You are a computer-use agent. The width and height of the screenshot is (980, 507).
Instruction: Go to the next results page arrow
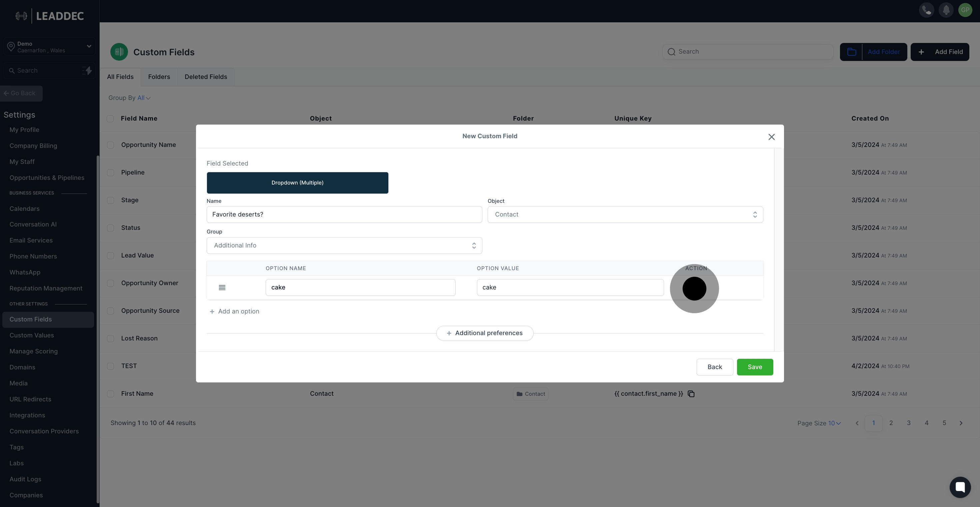[961, 423]
